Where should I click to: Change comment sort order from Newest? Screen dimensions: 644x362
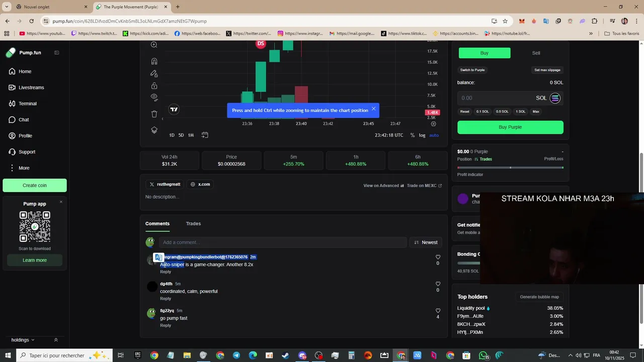[426, 242]
